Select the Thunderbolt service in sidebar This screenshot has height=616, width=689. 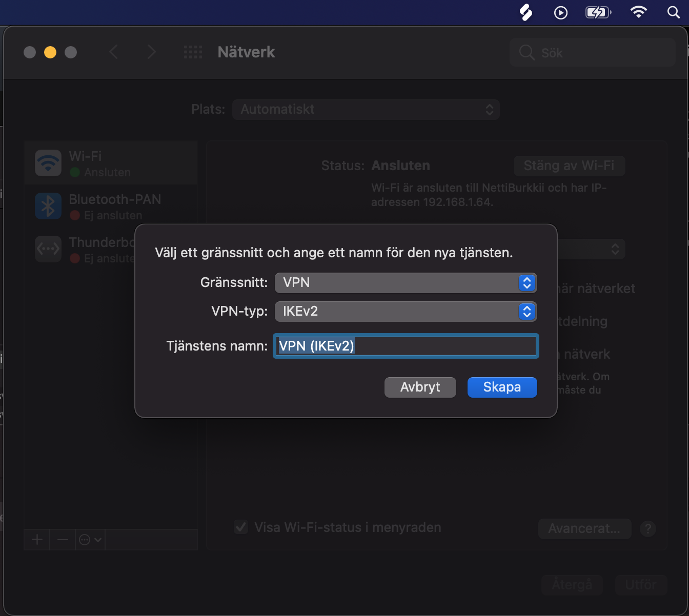pyautogui.click(x=92, y=249)
